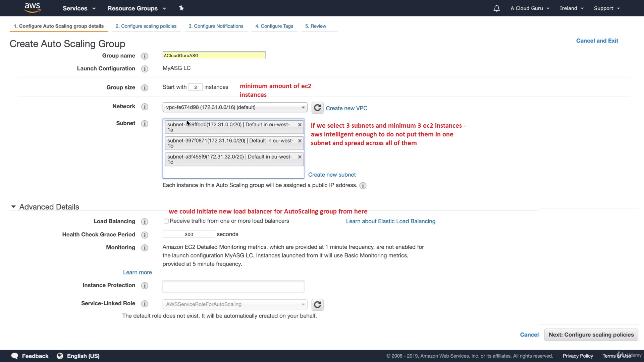
Task: Click the Instance Protection input field
Action: tap(233, 287)
